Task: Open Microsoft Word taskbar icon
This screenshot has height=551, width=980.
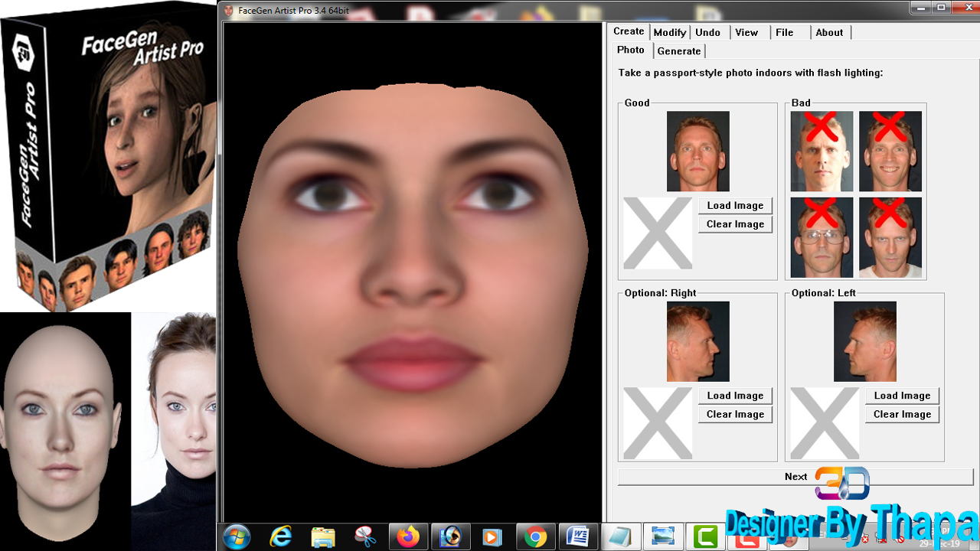Action: [x=578, y=537]
